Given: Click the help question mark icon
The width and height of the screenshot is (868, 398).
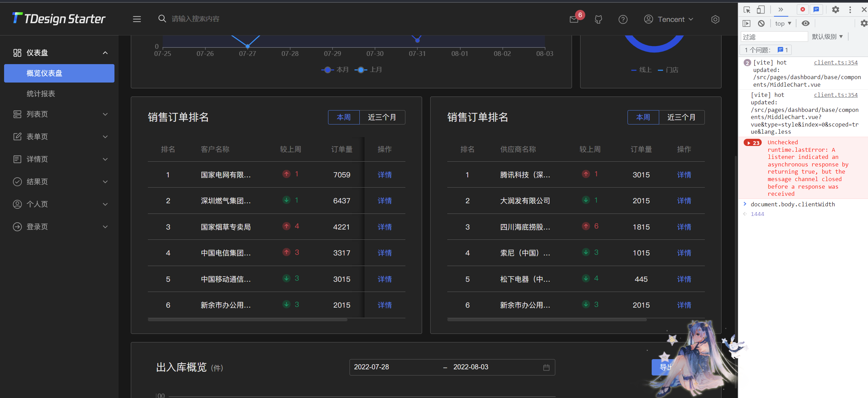Looking at the screenshot, I should tap(623, 19).
